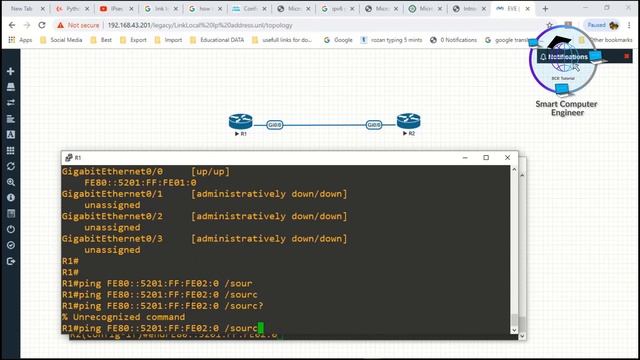Screen dimensions: 640x360
Task: Click the Paused profile button
Action: tap(602, 25)
